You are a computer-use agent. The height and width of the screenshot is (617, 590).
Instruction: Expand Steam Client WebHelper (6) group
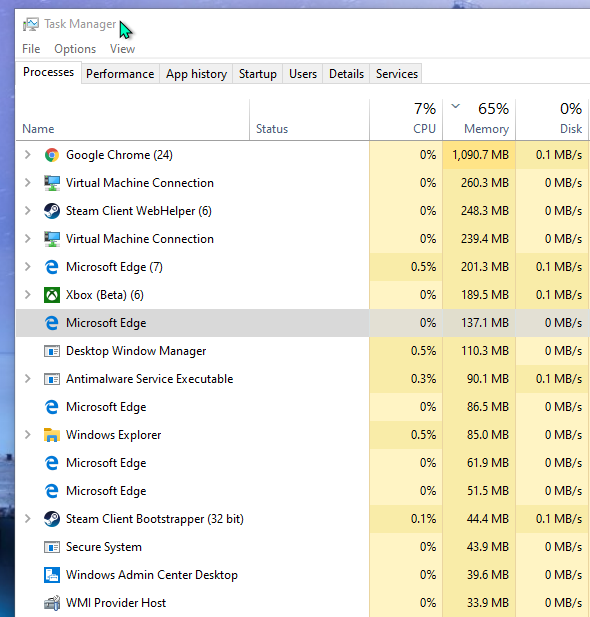(x=28, y=211)
